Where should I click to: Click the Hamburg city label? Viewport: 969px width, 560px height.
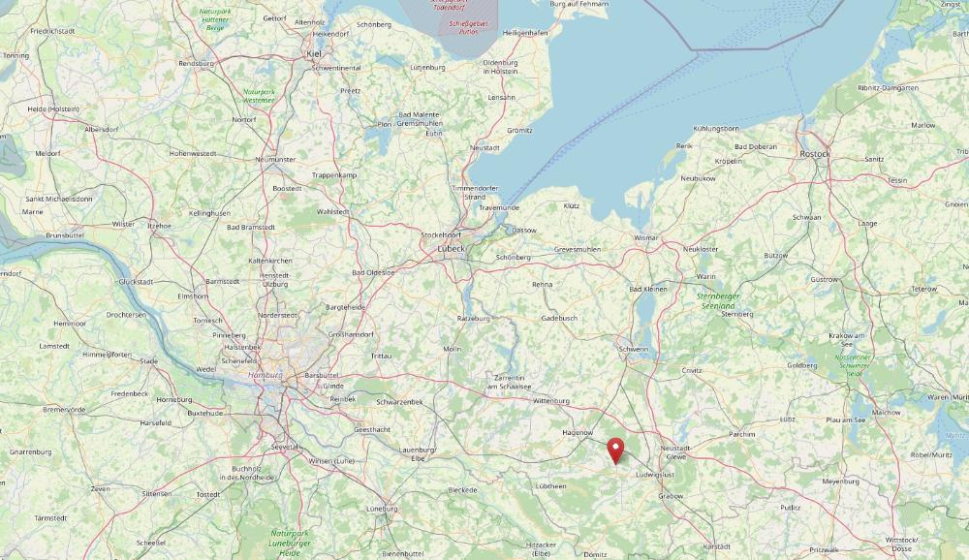pos(266,375)
